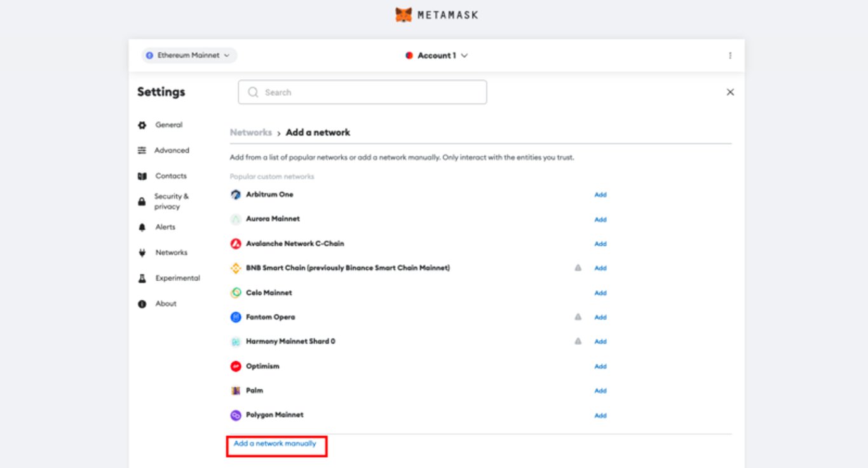The width and height of the screenshot is (868, 468).
Task: Expand the Ethereum Mainnet network dropdown
Action: 189,56
